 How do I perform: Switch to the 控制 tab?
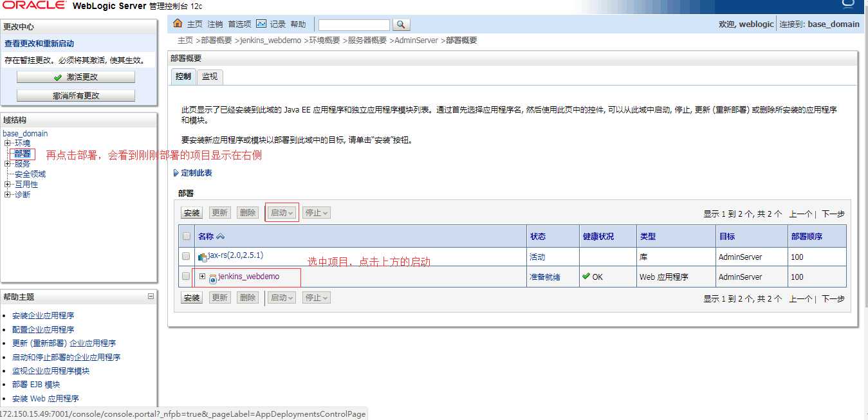click(183, 76)
